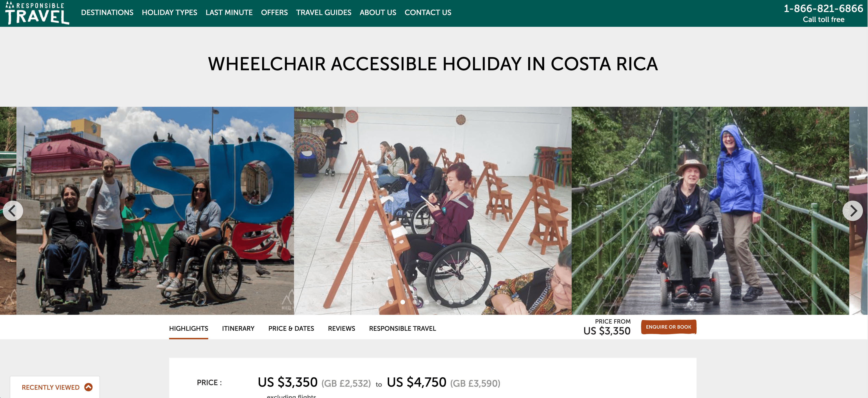Expand the Recently Viewed panel

point(88,387)
